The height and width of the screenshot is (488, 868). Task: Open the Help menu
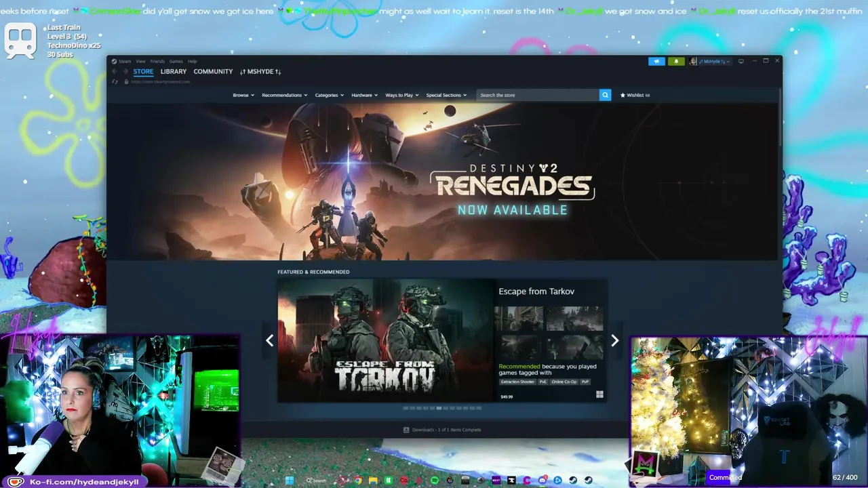coord(193,61)
